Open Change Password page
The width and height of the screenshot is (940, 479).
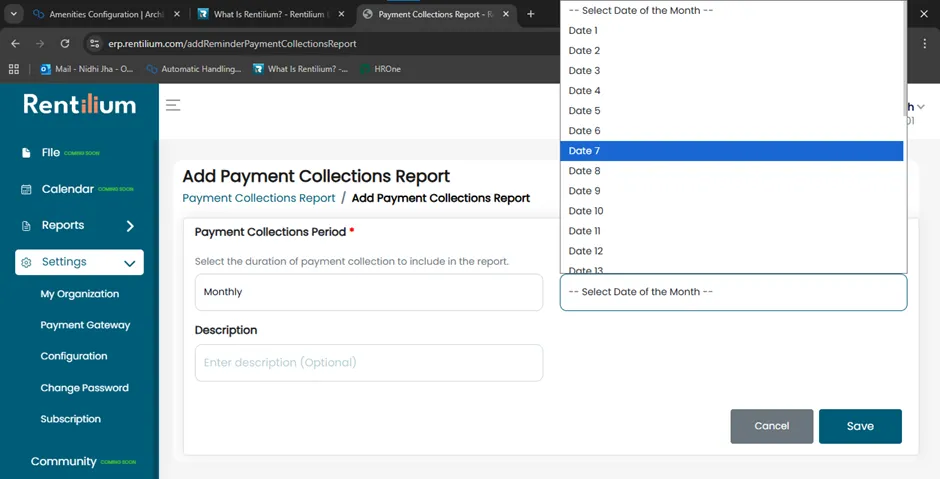[85, 388]
